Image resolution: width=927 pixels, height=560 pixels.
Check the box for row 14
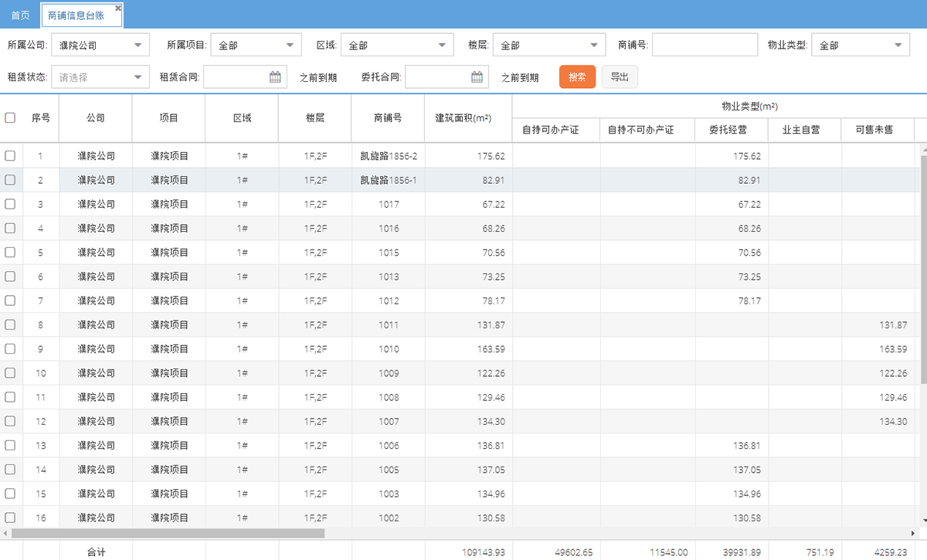pos(10,470)
